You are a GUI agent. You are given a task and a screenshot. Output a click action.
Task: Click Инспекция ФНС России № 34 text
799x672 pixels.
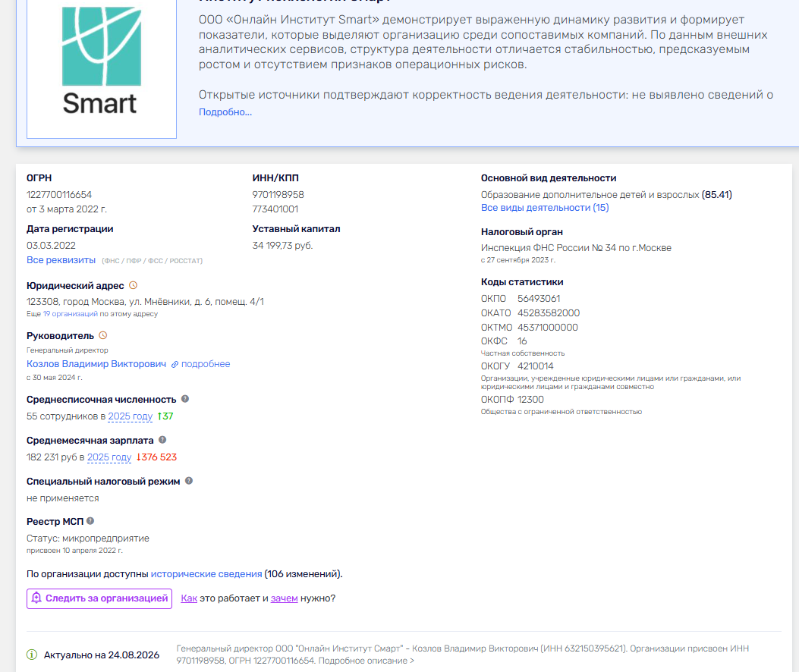[577, 248]
